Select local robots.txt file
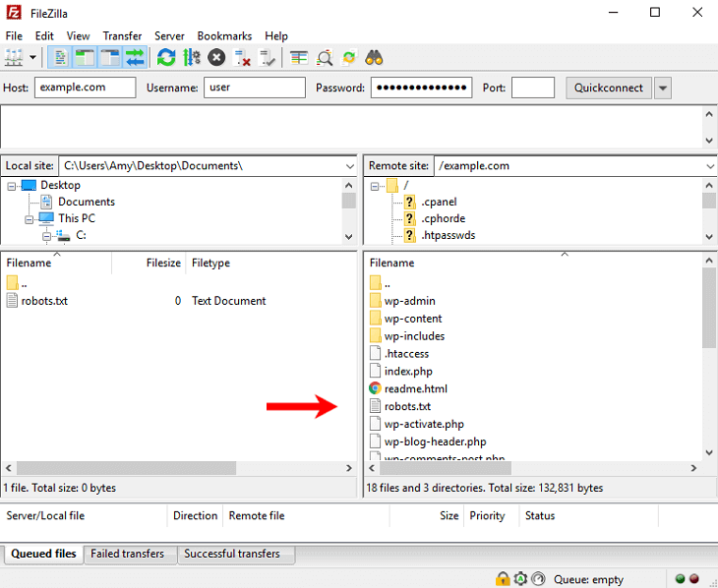718x588 pixels. click(44, 301)
